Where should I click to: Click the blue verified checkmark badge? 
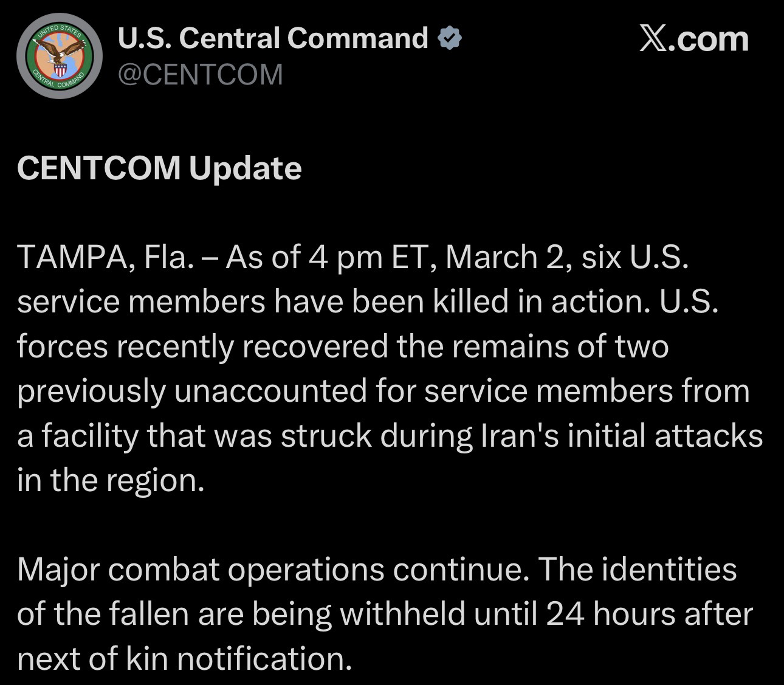tap(450, 38)
